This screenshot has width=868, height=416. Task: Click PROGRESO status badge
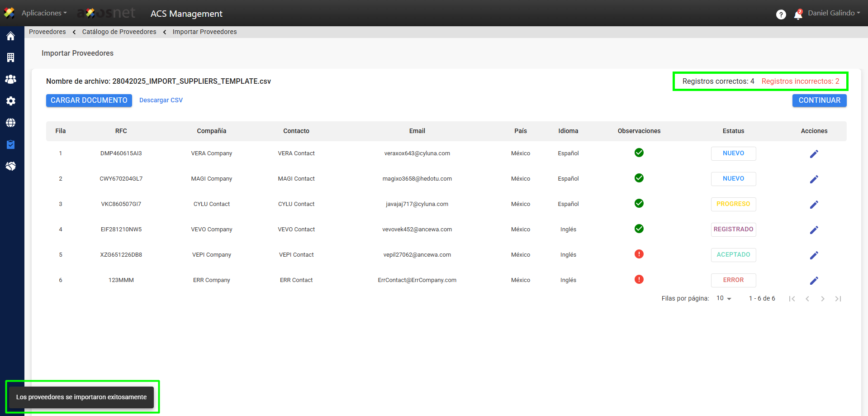click(733, 204)
